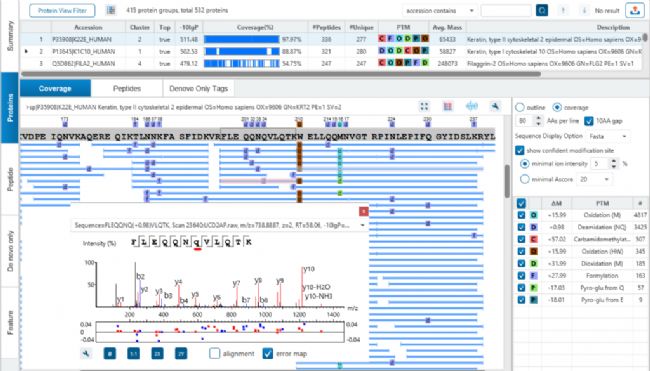Click the search text input field
Screen dimensions: 650x371
506,10
